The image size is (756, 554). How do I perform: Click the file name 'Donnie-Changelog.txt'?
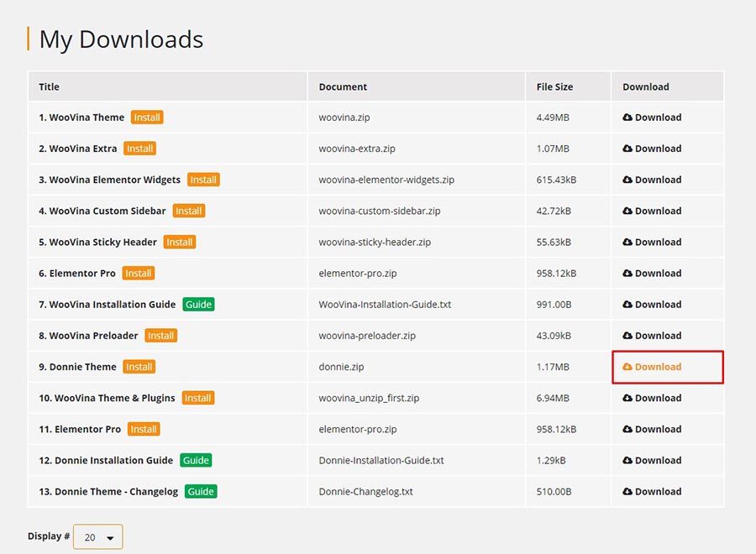click(366, 491)
